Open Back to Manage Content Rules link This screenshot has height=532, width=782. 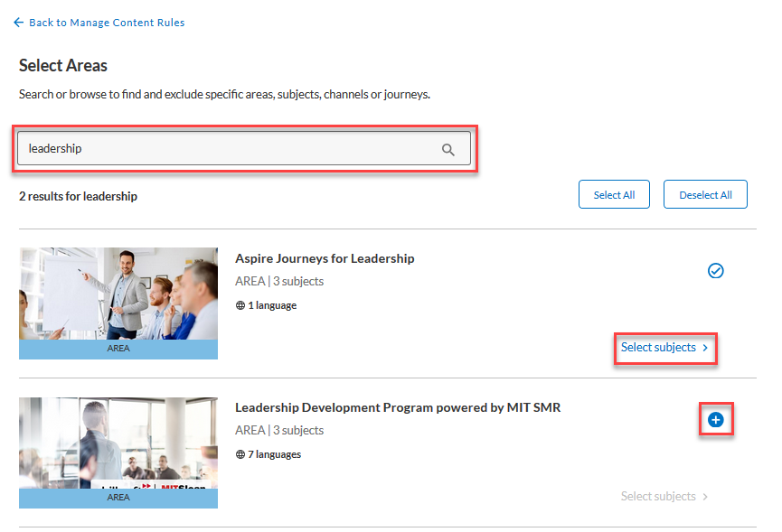106,23
